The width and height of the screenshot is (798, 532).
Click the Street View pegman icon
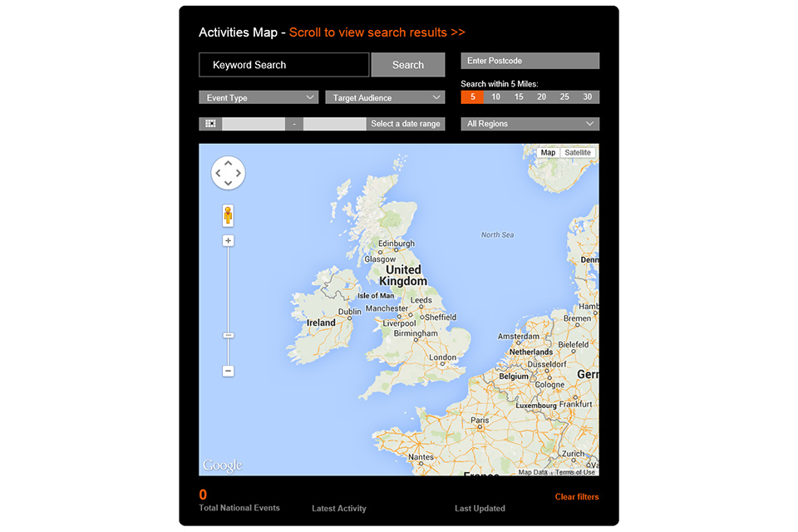click(228, 215)
